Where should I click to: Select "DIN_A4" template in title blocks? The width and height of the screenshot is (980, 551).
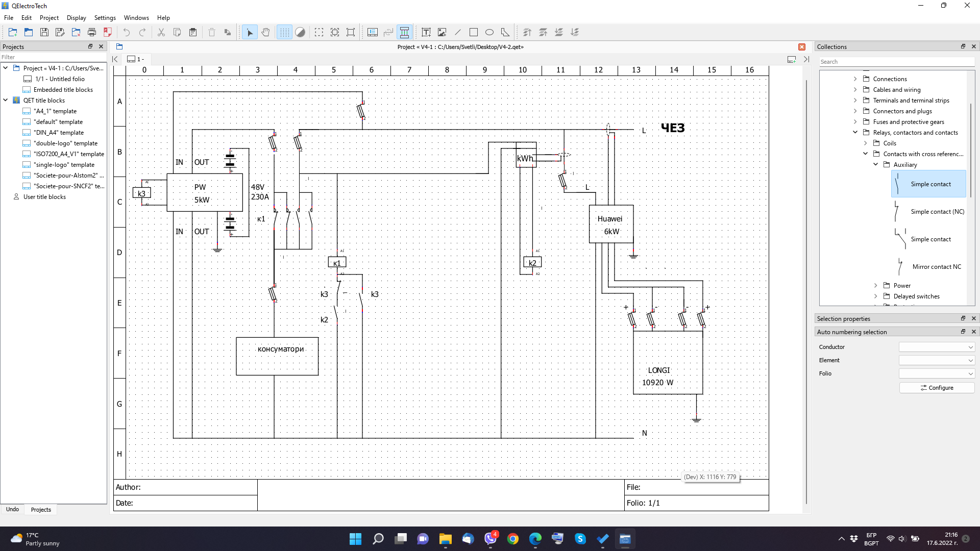[x=58, y=133]
